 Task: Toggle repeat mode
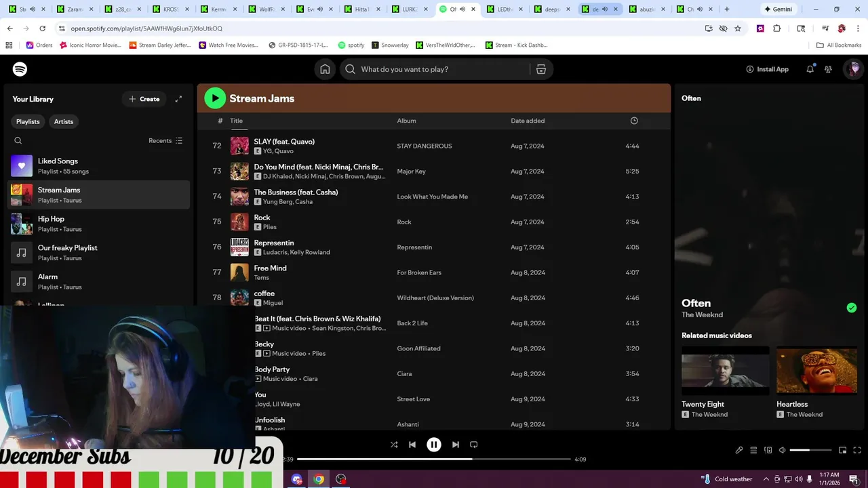click(474, 445)
